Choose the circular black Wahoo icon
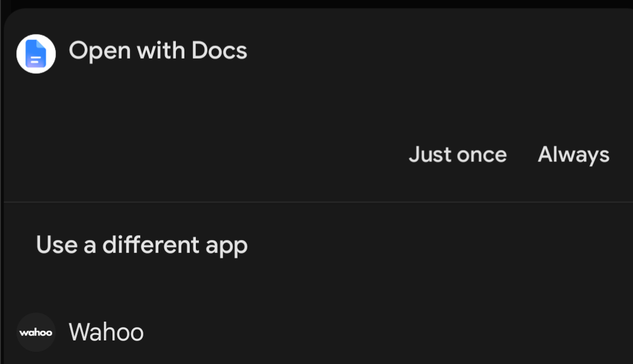Viewport: 633px width, 364px height. pyautogui.click(x=36, y=332)
